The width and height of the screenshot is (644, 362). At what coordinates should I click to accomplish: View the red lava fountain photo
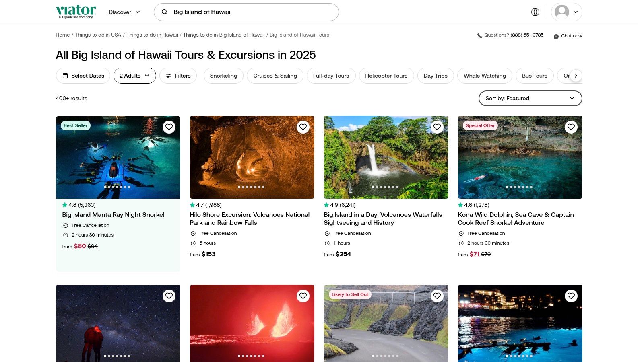[252, 323]
